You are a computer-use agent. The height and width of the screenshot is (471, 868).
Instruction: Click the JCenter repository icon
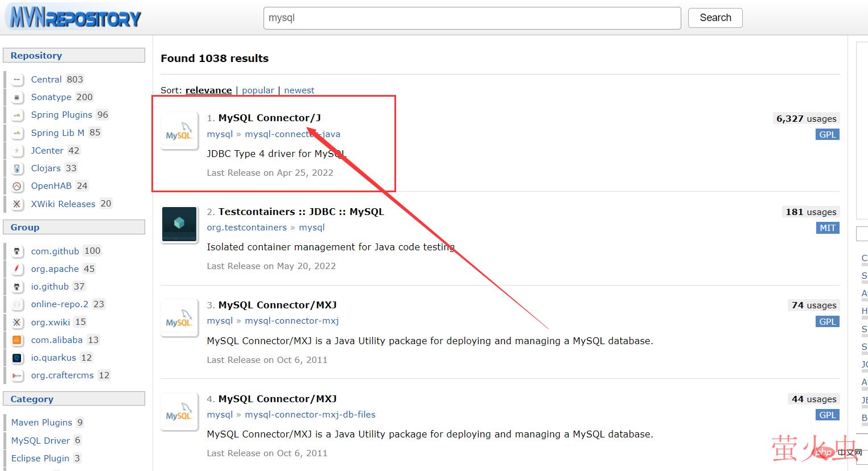point(17,151)
